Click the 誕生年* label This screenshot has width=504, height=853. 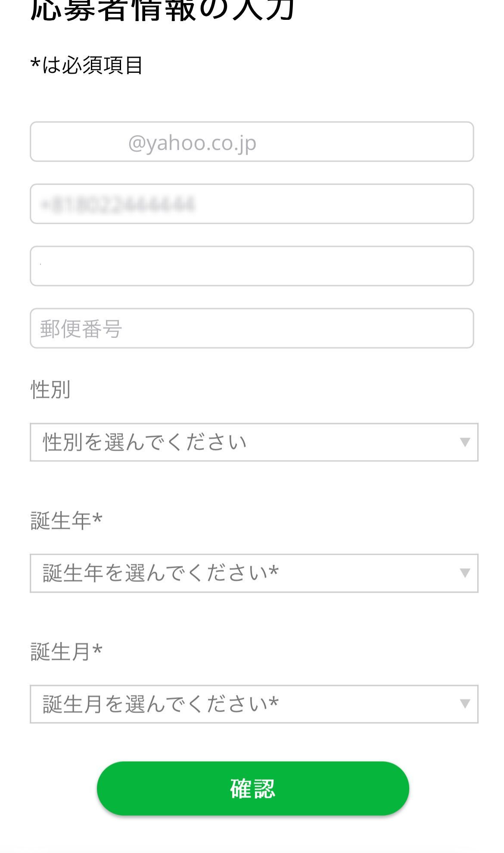click(66, 521)
